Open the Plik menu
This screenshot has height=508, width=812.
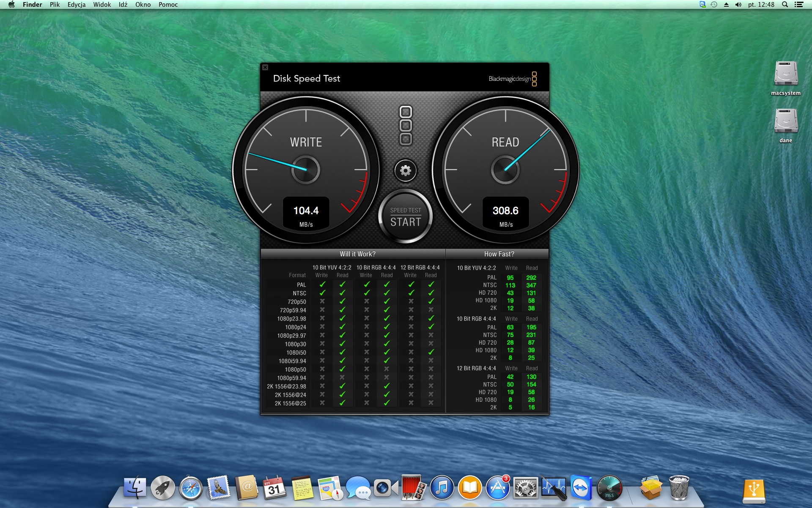tap(55, 5)
